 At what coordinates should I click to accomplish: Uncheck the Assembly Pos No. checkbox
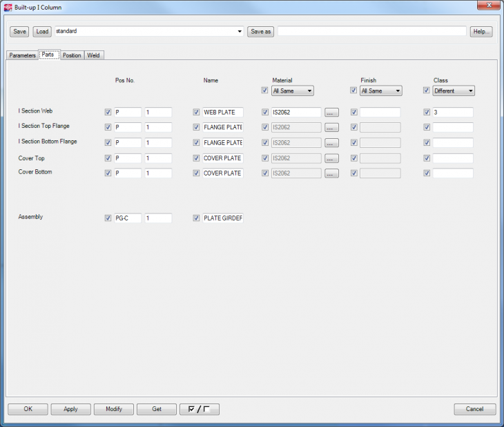coord(108,218)
